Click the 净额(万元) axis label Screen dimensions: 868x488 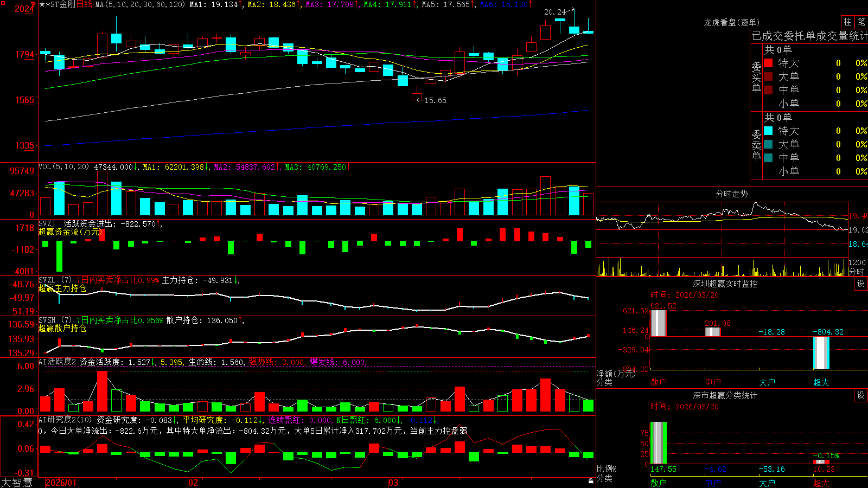click(616, 374)
